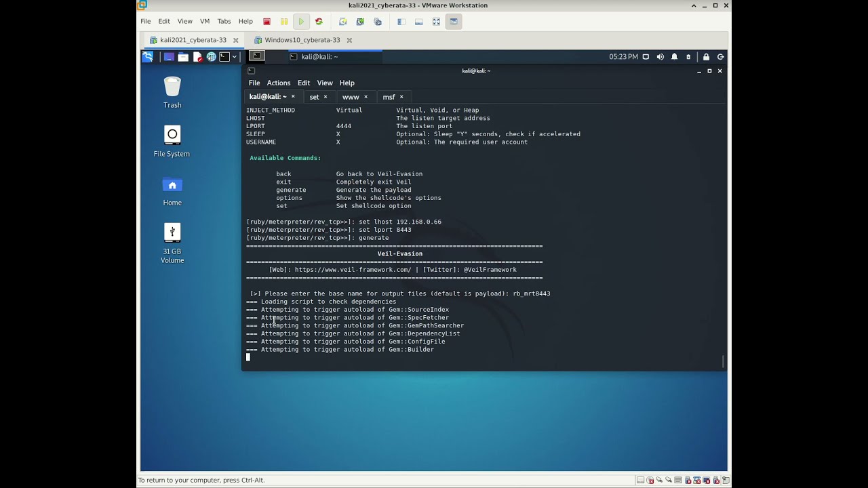This screenshot has height=488, width=868.
Task: Close the 'msf' terminal tab
Action: 401,97
